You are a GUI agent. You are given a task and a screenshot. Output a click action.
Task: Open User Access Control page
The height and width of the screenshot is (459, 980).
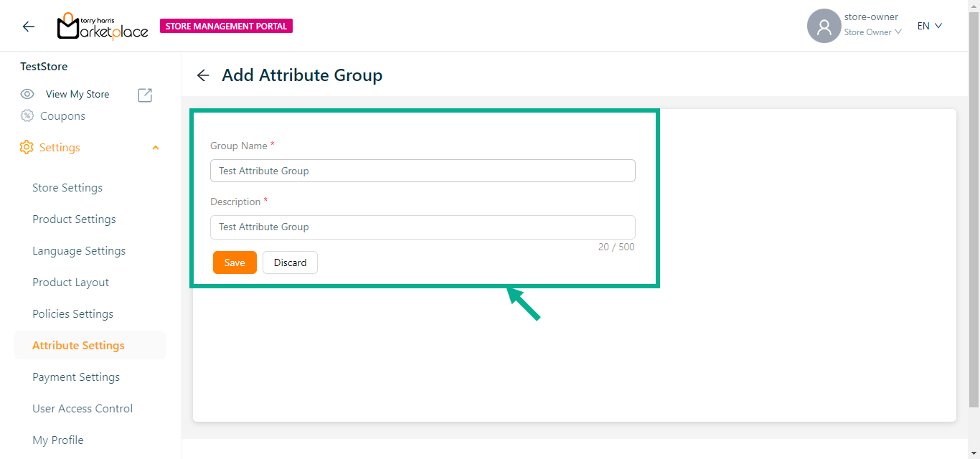83,409
